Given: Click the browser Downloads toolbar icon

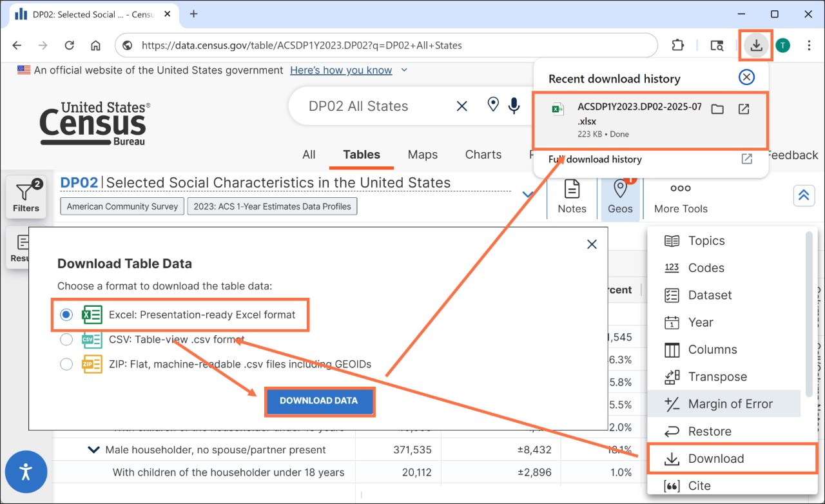Looking at the screenshot, I should pos(756,45).
